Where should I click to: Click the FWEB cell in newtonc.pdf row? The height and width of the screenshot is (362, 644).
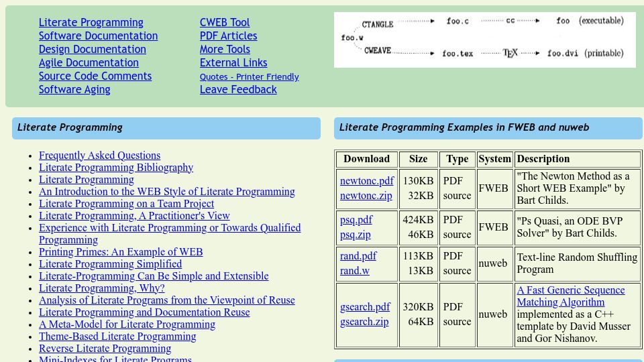(494, 188)
